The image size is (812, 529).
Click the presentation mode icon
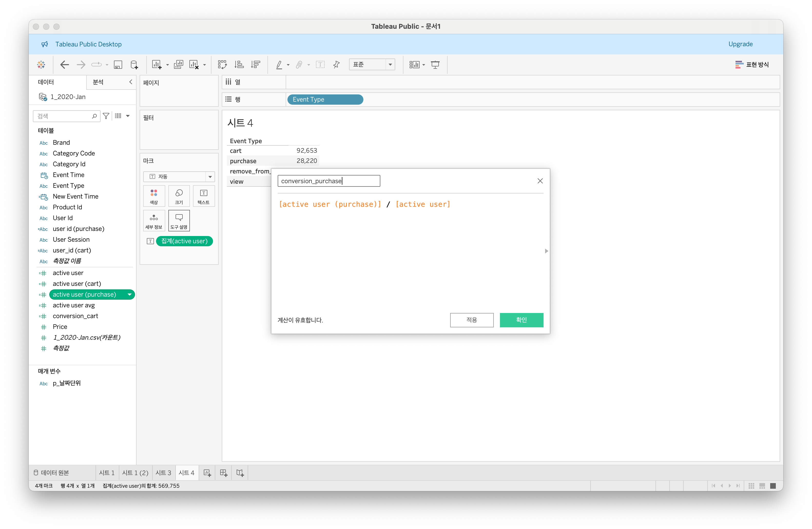click(x=435, y=64)
